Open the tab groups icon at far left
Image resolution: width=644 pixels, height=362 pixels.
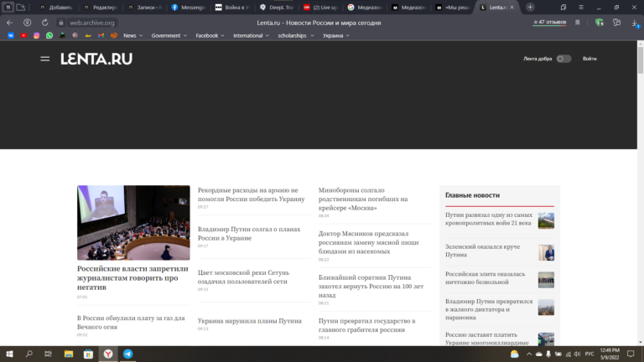[8, 7]
